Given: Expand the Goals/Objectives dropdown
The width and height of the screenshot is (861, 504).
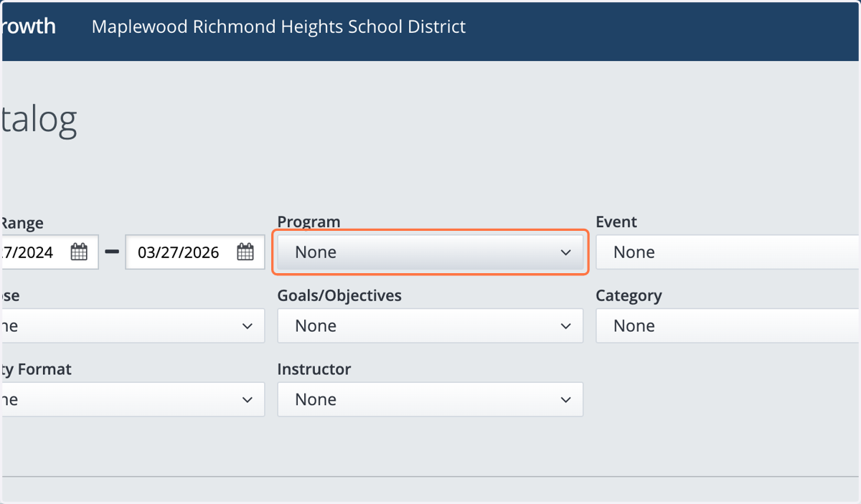Looking at the screenshot, I should (x=430, y=325).
